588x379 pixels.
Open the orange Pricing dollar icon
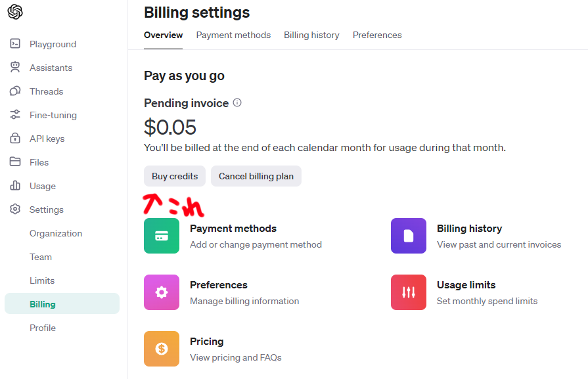tap(162, 349)
